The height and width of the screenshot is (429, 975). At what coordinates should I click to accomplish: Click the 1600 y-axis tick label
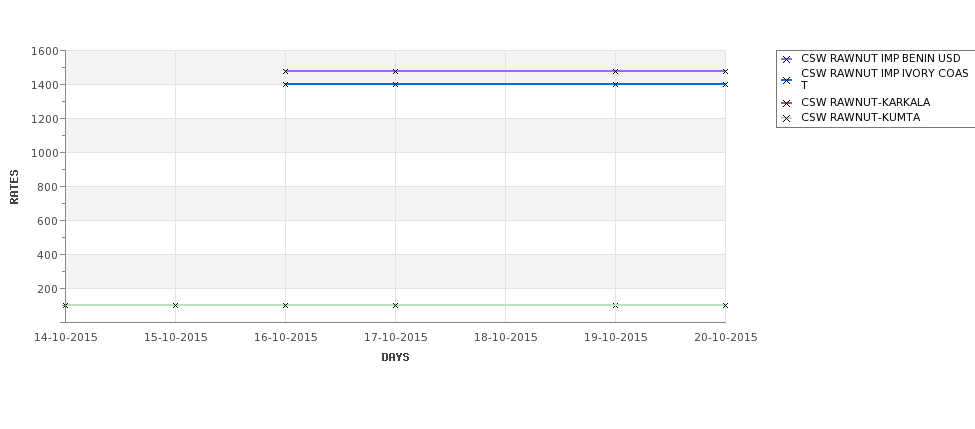pyautogui.click(x=45, y=51)
